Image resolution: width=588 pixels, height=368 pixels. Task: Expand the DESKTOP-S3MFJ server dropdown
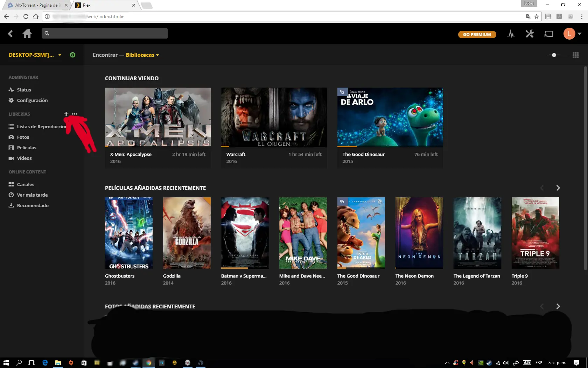[60, 55]
